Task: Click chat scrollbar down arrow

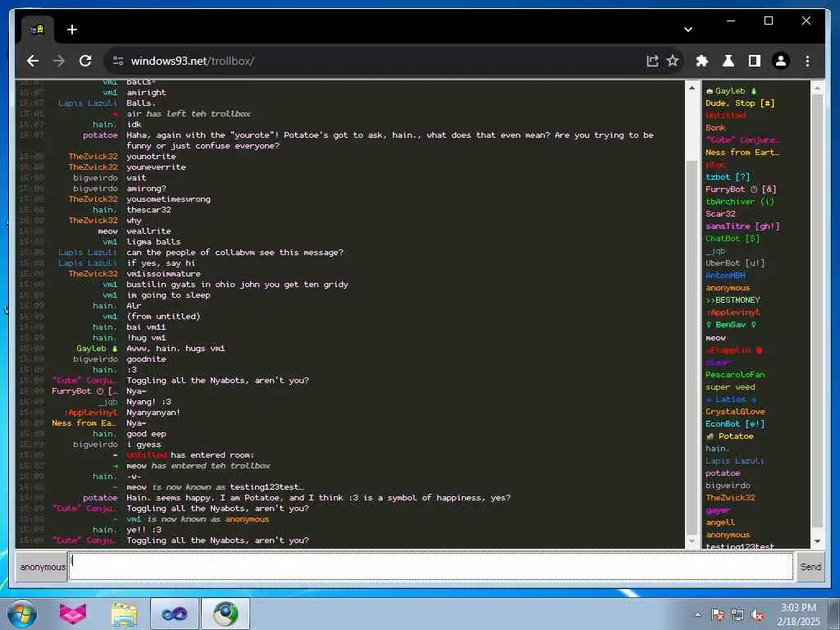Action: (x=692, y=541)
